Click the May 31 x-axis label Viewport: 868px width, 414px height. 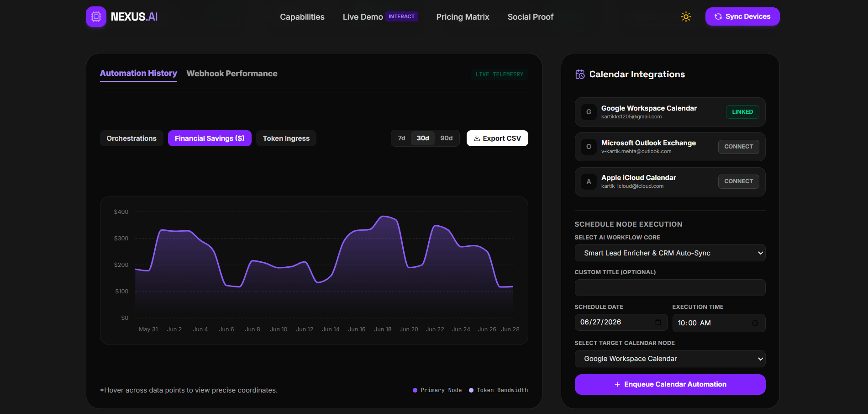click(148, 329)
